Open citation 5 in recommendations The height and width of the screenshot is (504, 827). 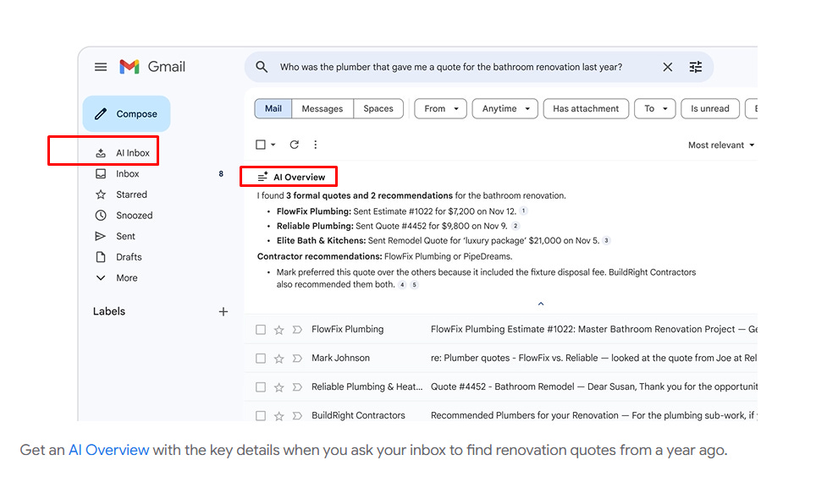415,284
